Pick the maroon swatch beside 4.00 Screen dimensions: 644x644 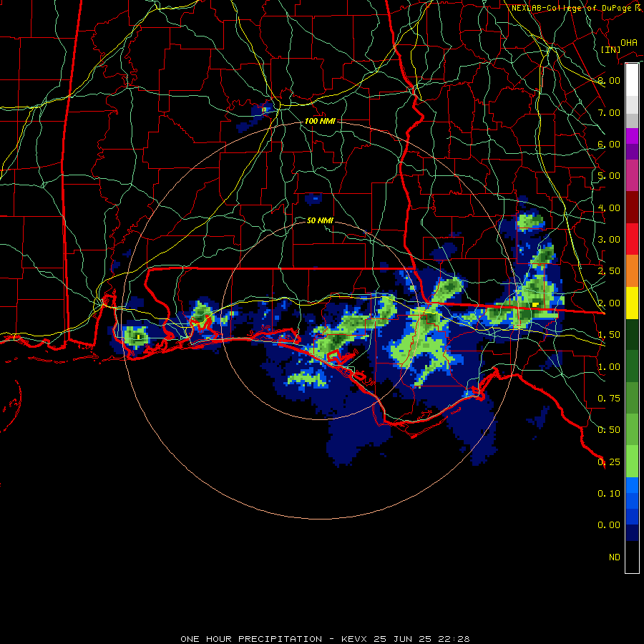point(632,207)
